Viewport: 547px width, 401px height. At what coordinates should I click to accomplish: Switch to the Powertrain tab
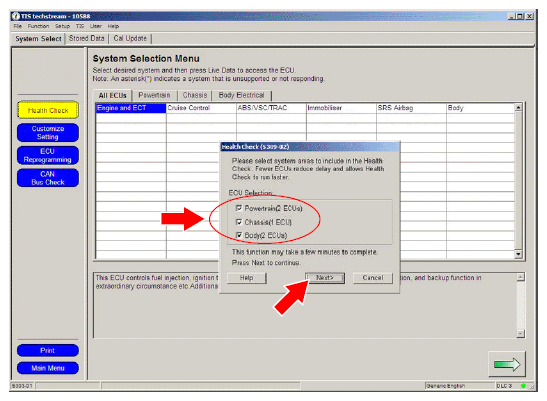click(154, 95)
